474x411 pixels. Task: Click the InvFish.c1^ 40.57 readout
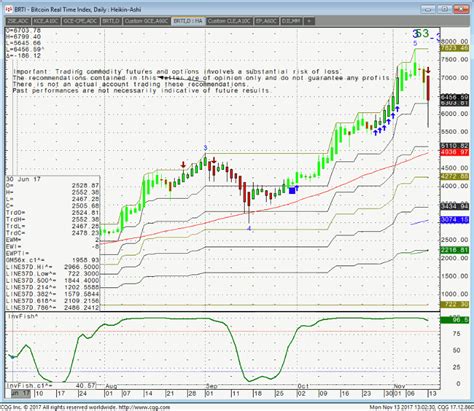(x=52, y=385)
